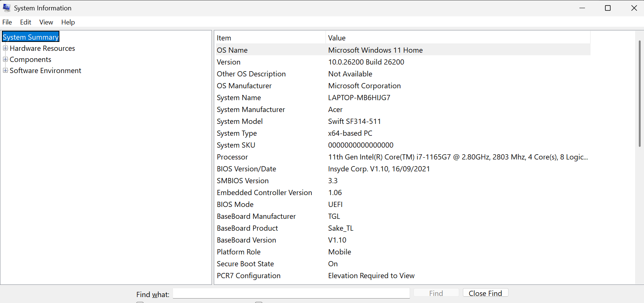Select the Secure Boot State row
This screenshot has width=644, height=303.
pos(403,264)
